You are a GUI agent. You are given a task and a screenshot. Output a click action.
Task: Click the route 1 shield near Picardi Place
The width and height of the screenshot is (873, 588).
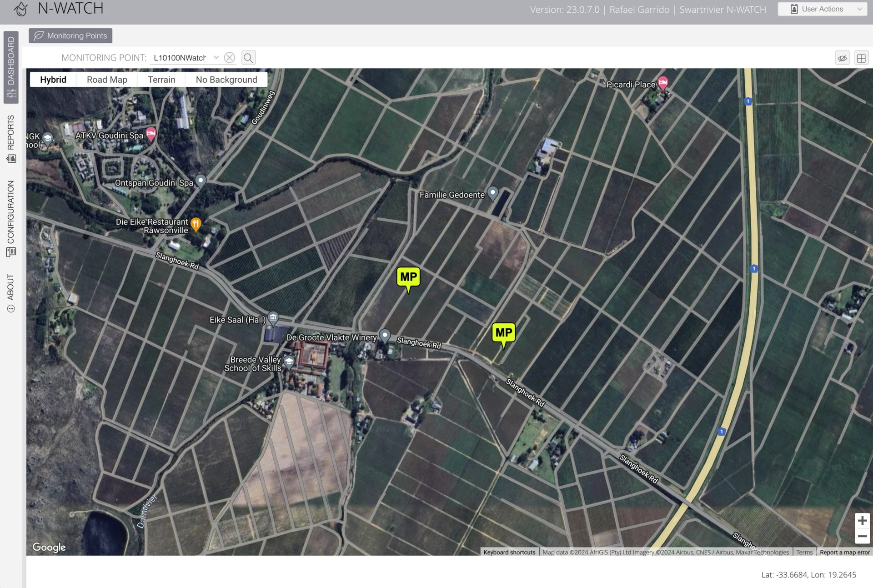pos(748,101)
